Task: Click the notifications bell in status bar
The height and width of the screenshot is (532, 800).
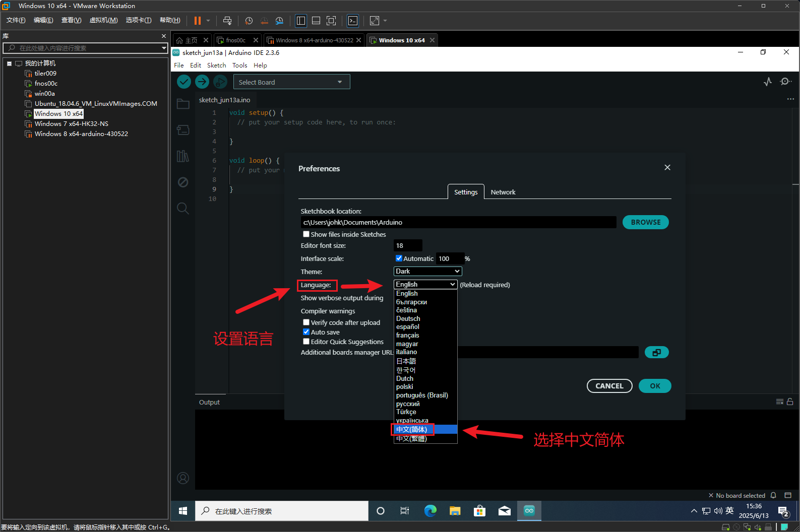Action: tap(773, 495)
